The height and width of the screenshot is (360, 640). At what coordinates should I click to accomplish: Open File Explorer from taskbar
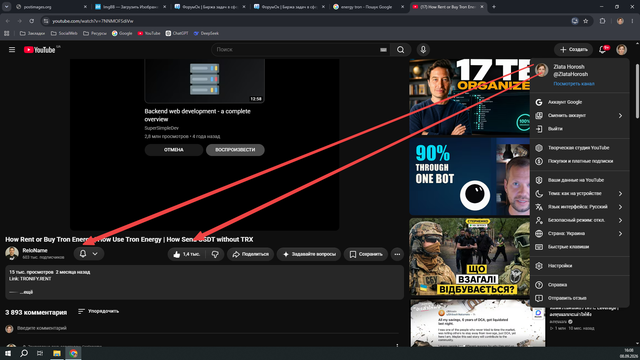click(x=57, y=353)
